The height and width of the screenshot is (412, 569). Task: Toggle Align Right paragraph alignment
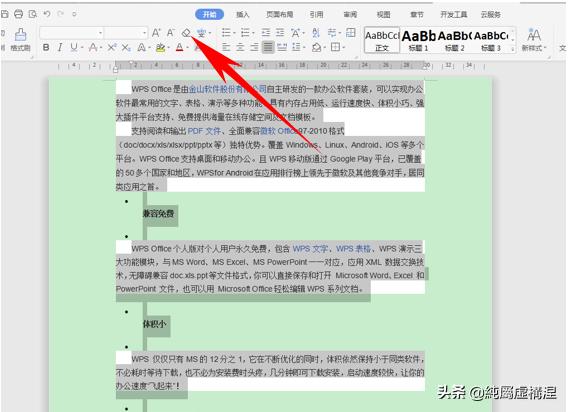[x=254, y=47]
